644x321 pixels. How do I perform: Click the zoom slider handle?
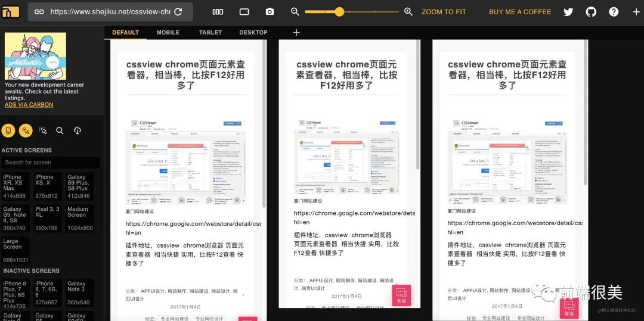tap(339, 12)
